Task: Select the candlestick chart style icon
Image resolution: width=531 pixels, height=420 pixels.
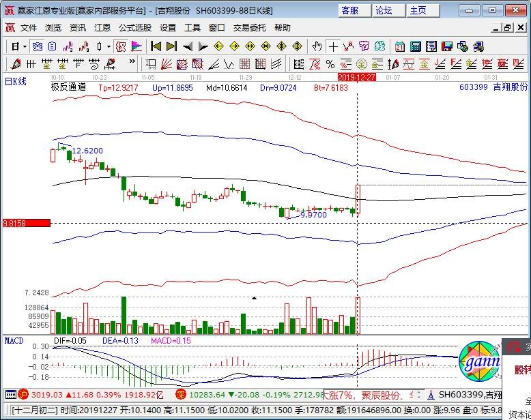Action: (99, 46)
